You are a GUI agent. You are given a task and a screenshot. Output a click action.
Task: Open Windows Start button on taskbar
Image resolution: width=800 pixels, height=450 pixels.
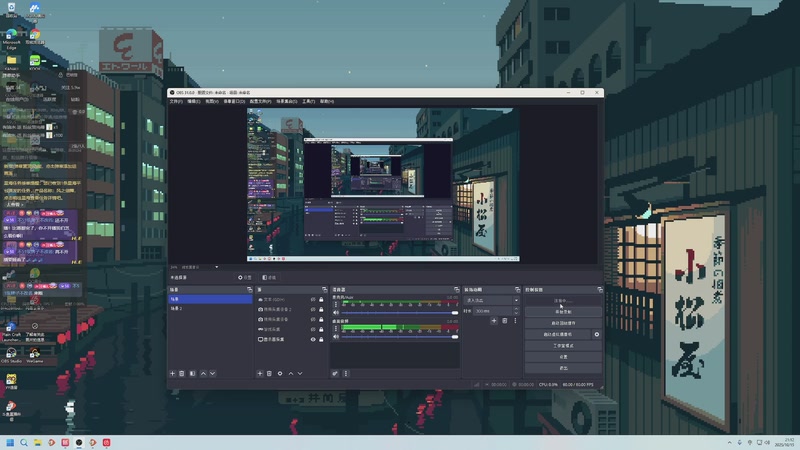pos(10,442)
